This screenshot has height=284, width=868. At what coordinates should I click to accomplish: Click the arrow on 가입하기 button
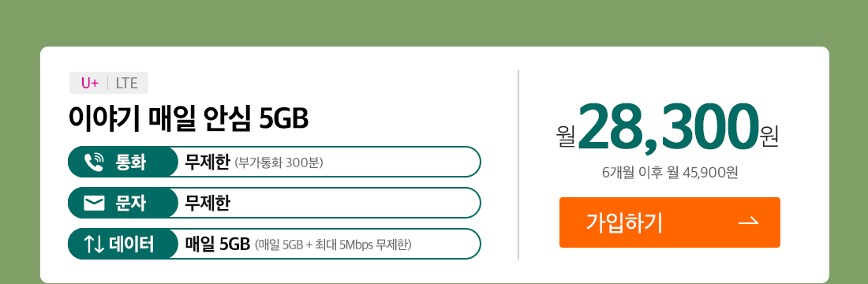pos(748,222)
